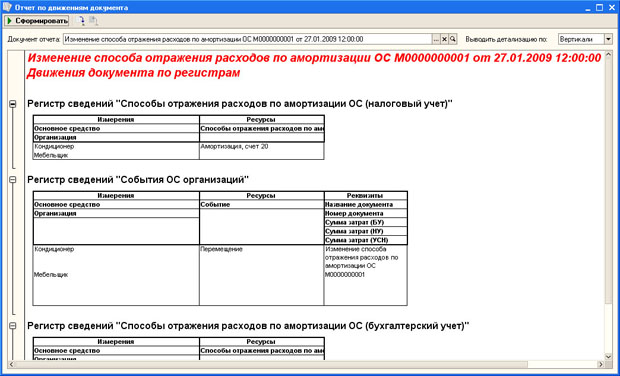Click the window title bar document icon
Image resolution: width=620 pixels, height=376 pixels.
click(8, 8)
